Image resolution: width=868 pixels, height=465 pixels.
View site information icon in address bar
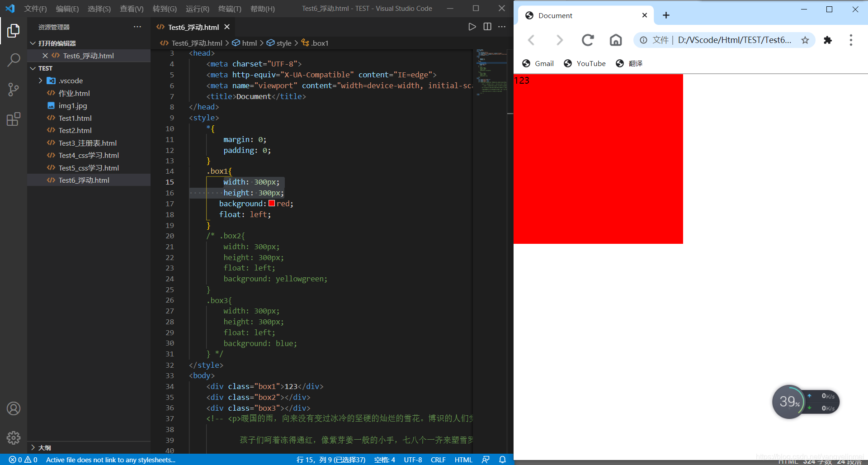tap(643, 40)
